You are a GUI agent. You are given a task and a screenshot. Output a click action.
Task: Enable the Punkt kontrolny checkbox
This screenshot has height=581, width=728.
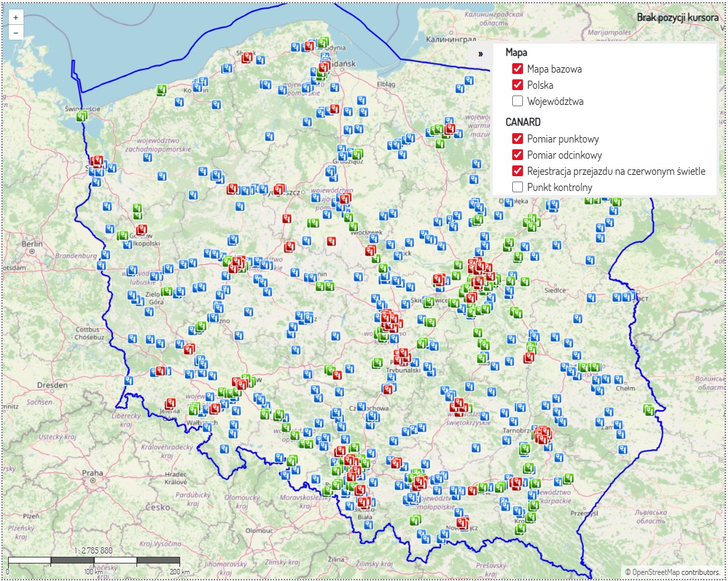(518, 187)
